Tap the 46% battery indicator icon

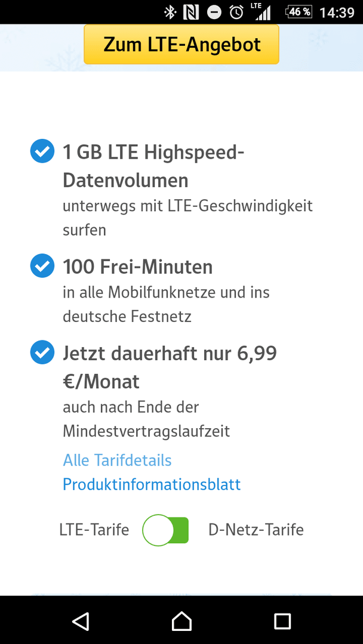click(x=299, y=13)
